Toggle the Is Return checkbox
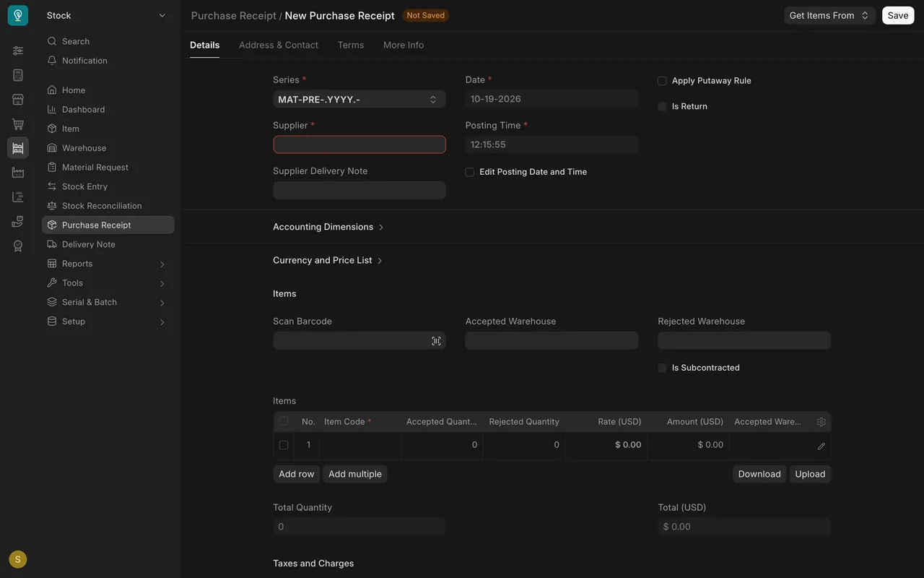 [662, 107]
